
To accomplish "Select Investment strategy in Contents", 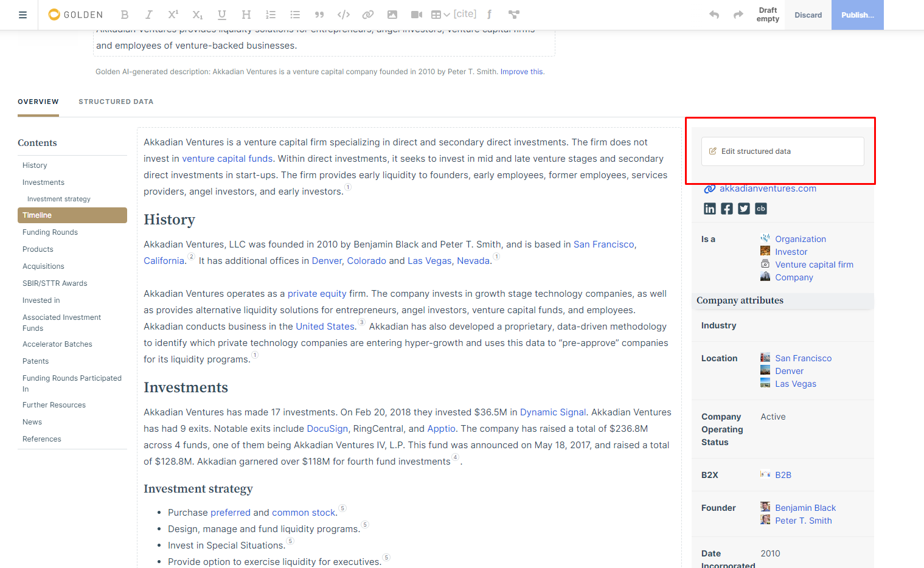I will tap(59, 199).
